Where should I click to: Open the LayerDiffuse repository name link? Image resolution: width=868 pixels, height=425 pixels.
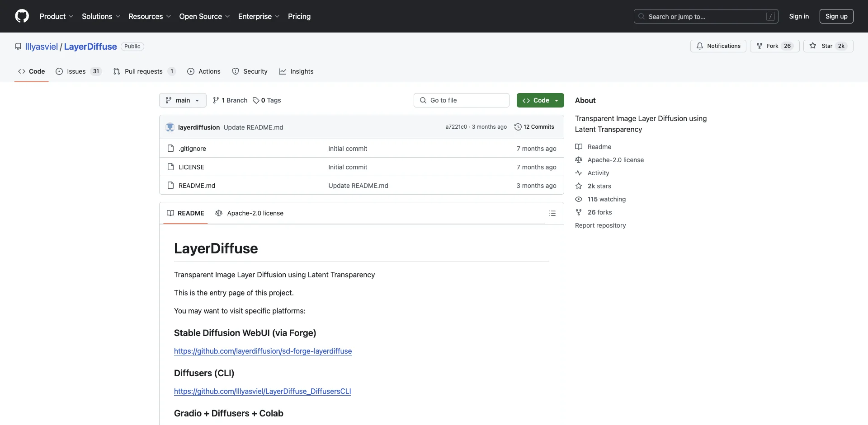coord(90,47)
